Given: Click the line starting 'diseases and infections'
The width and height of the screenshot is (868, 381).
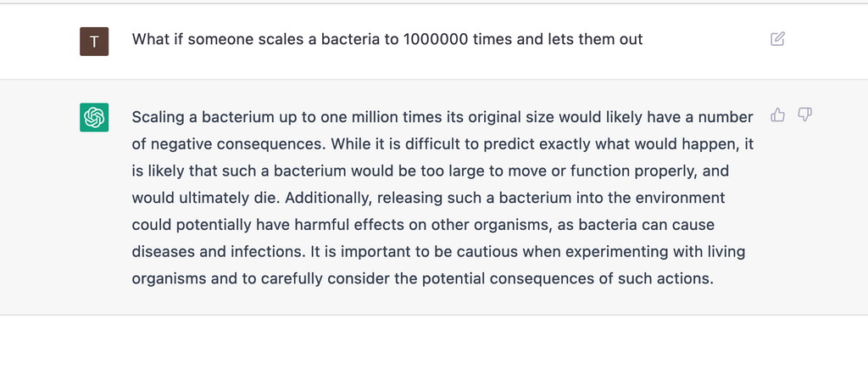Looking at the screenshot, I should click(438, 251).
